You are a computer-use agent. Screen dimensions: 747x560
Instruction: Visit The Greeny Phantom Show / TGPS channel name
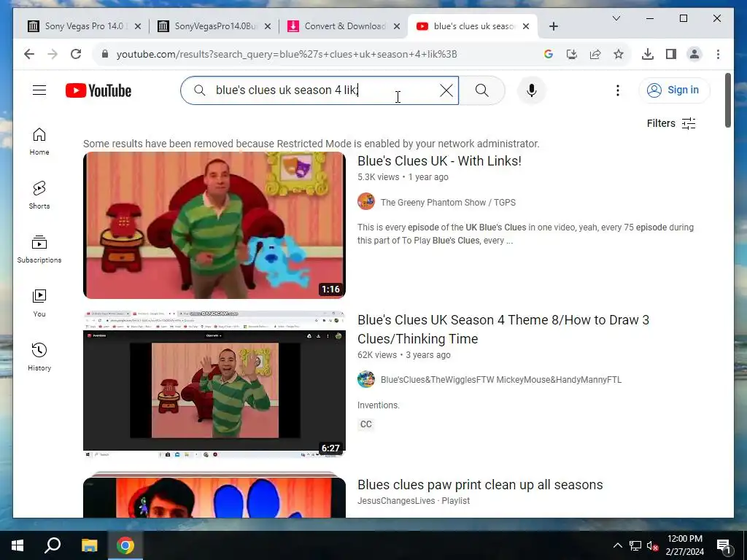pos(448,203)
